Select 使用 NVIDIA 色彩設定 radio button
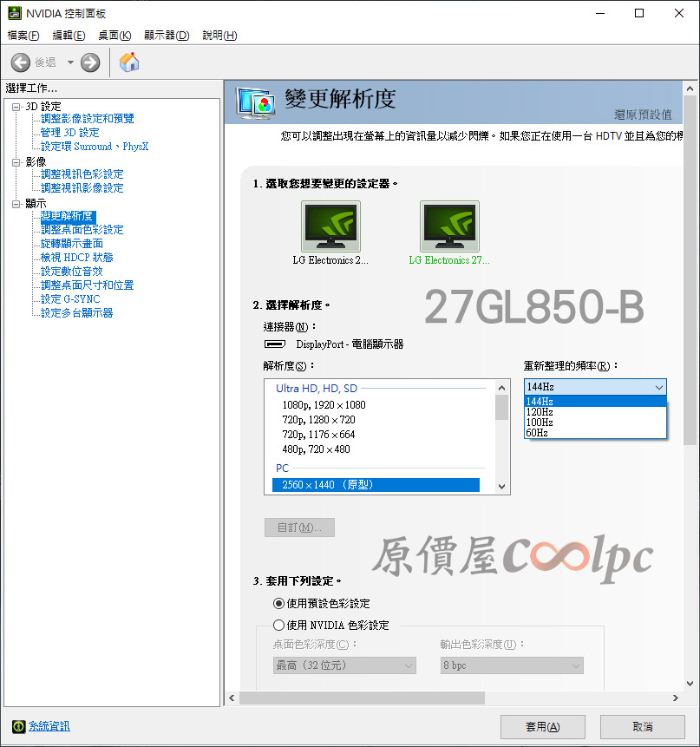 (278, 625)
